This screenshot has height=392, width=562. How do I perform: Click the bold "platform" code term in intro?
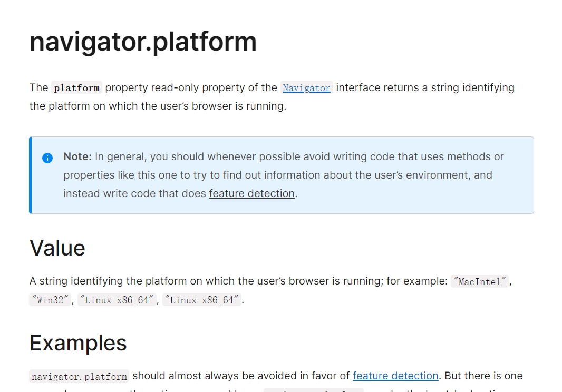click(76, 88)
